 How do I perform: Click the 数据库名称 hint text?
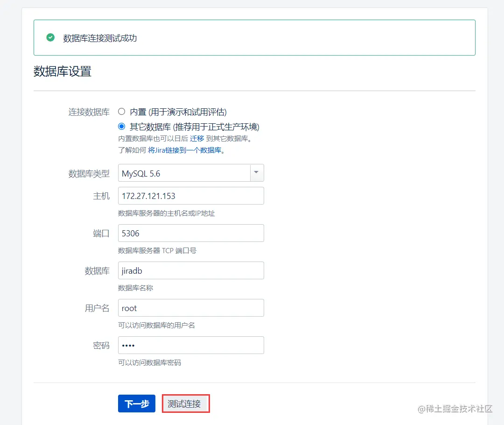[136, 288]
